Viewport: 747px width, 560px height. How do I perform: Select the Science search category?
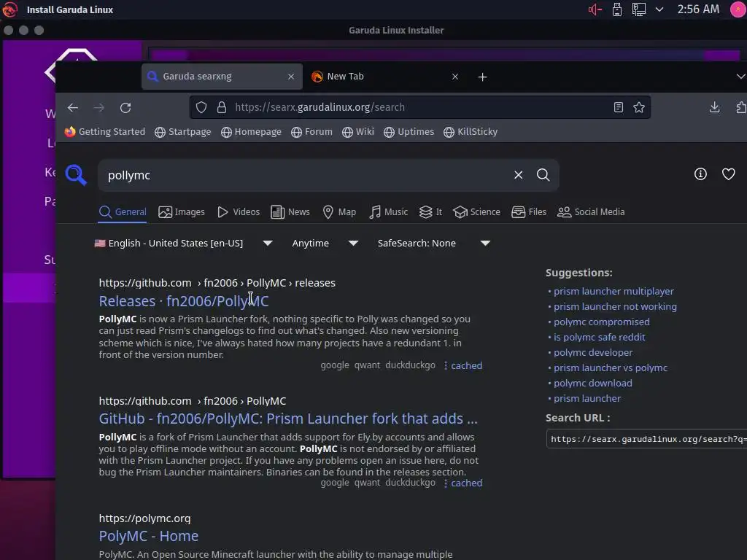coord(476,212)
